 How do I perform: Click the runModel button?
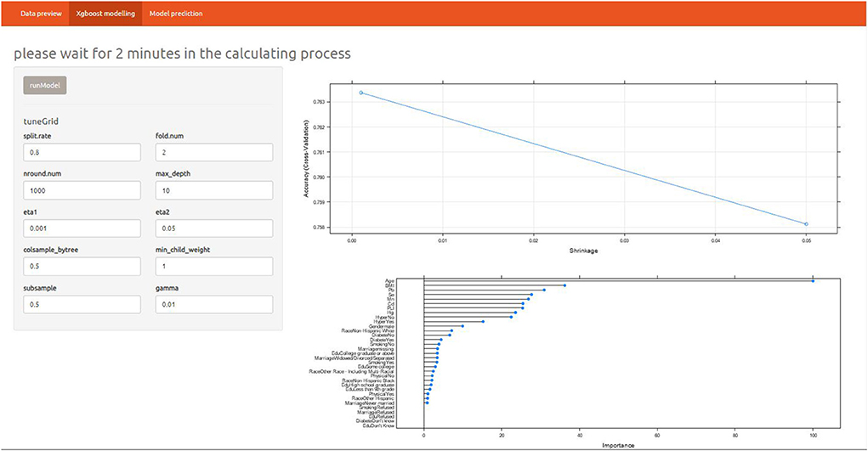point(45,85)
